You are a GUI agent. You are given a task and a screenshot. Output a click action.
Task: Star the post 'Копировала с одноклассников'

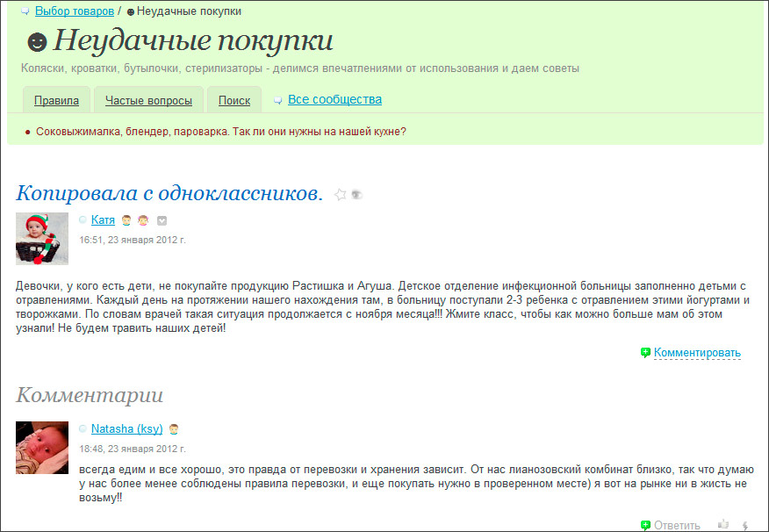pos(340,195)
